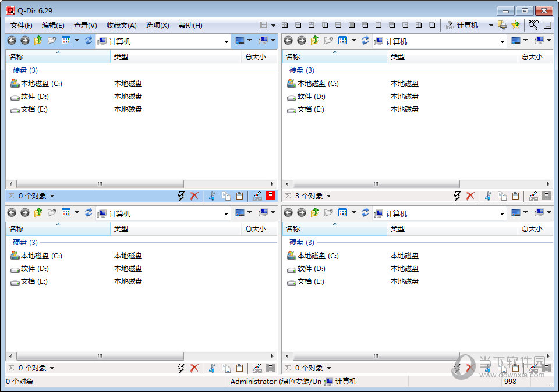
Task: Expand address dropdown in top-left pane
Action: click(x=226, y=42)
